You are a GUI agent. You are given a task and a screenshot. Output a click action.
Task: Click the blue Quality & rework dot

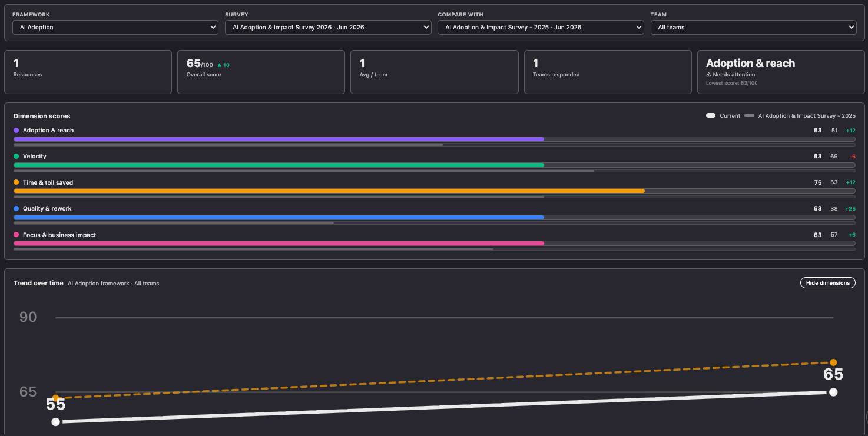(x=16, y=208)
